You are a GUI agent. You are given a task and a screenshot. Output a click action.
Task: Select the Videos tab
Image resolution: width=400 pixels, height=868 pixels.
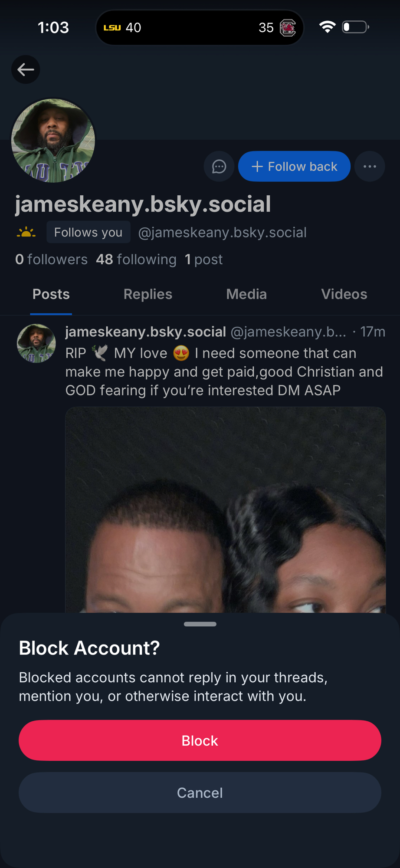click(344, 294)
